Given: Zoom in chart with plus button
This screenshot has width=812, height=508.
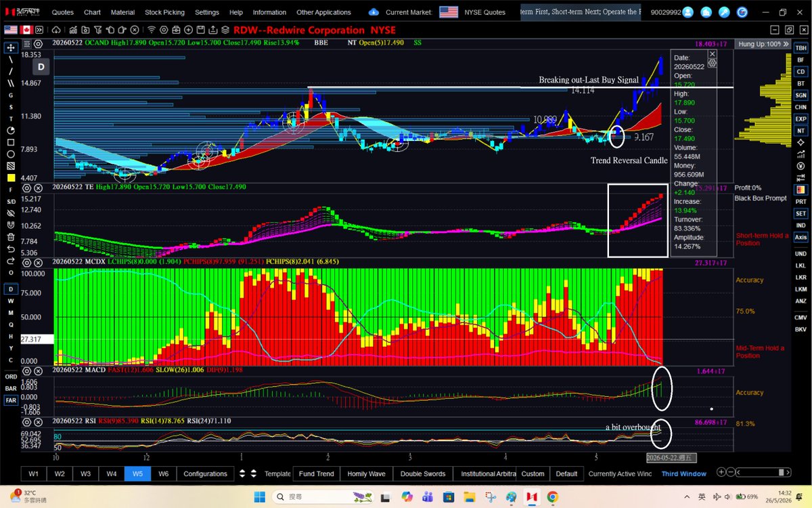Looking at the screenshot, I should pos(721,472).
